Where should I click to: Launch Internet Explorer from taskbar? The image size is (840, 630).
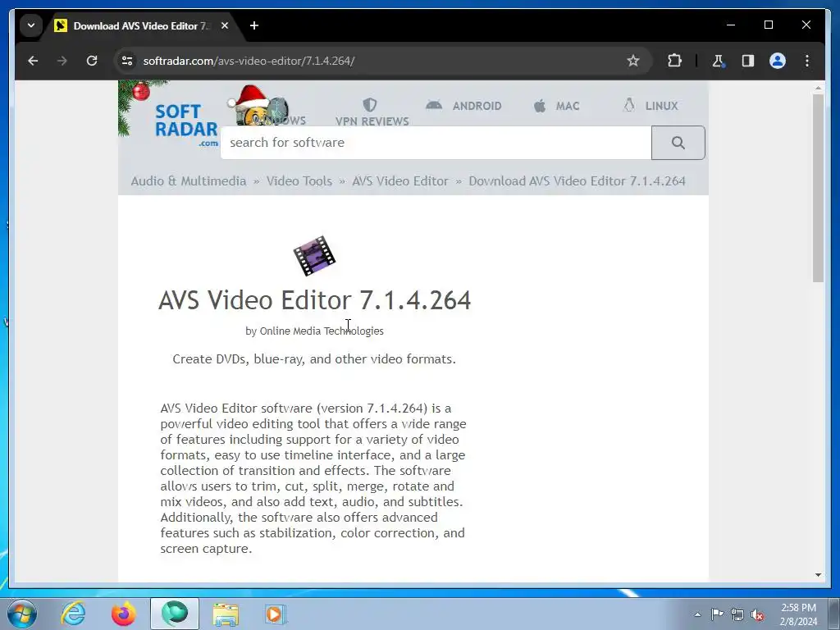(x=73, y=614)
